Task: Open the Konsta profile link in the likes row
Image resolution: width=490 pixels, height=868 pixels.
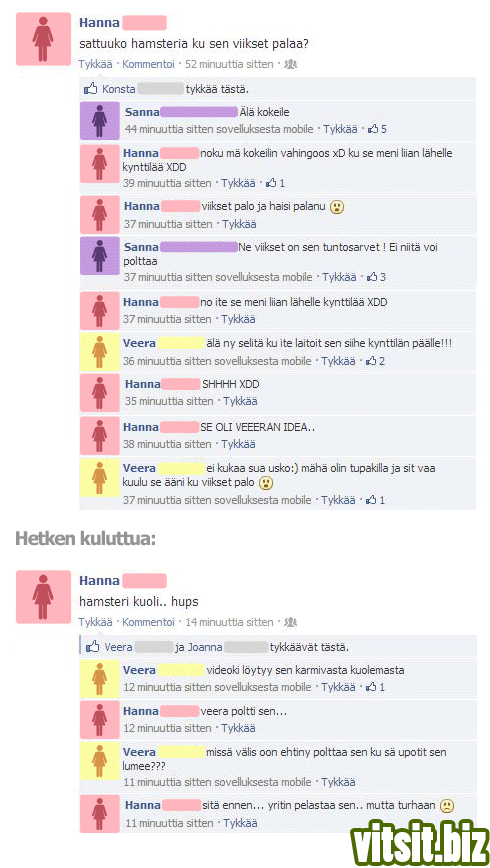Action: point(118,89)
